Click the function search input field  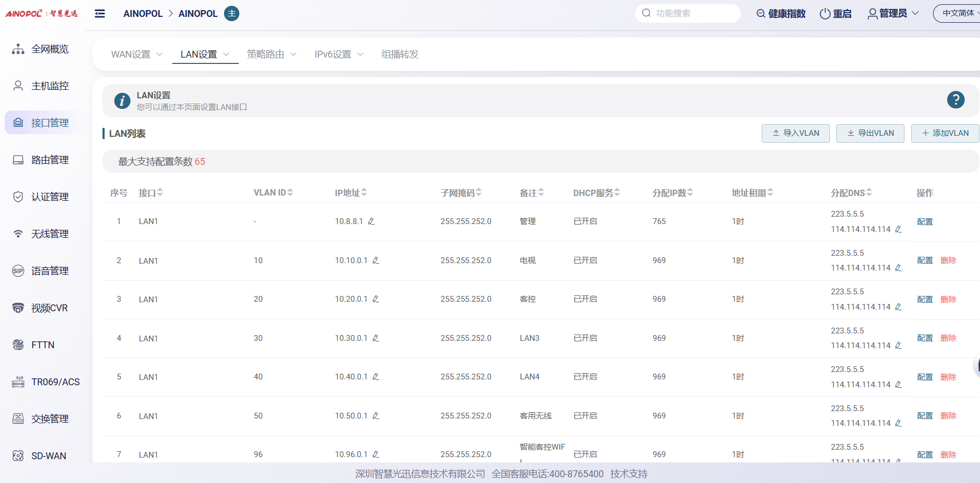[692, 14]
